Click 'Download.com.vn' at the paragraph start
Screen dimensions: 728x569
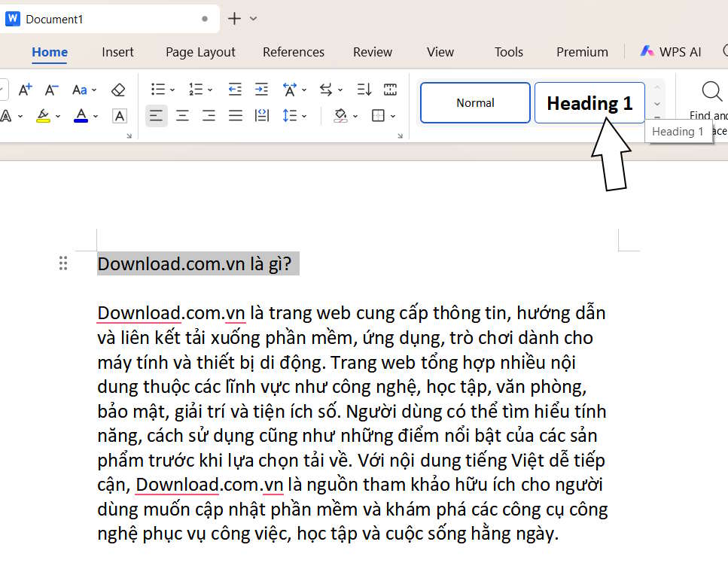coord(172,313)
